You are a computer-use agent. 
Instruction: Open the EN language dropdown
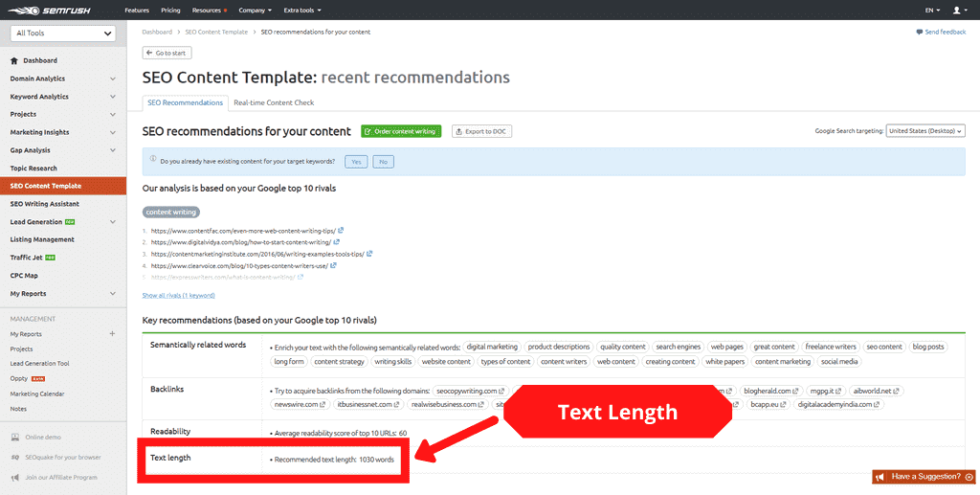click(x=932, y=11)
